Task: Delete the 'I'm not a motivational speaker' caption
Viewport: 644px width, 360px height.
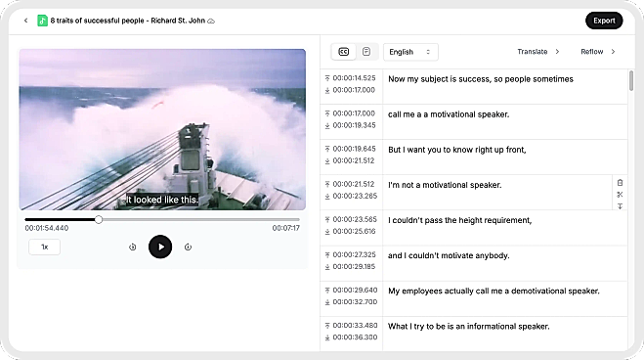Action: click(620, 183)
